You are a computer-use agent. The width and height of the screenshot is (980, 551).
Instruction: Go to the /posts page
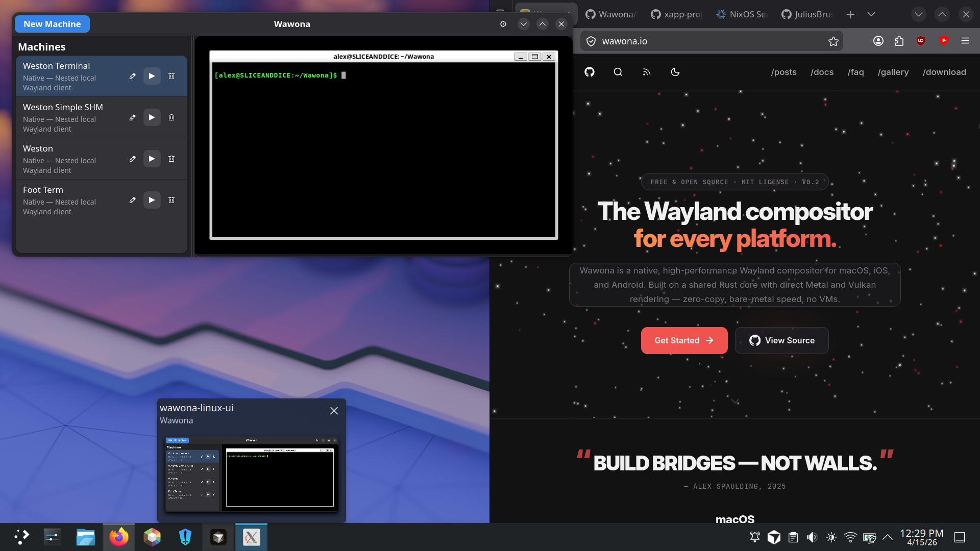pyautogui.click(x=783, y=72)
